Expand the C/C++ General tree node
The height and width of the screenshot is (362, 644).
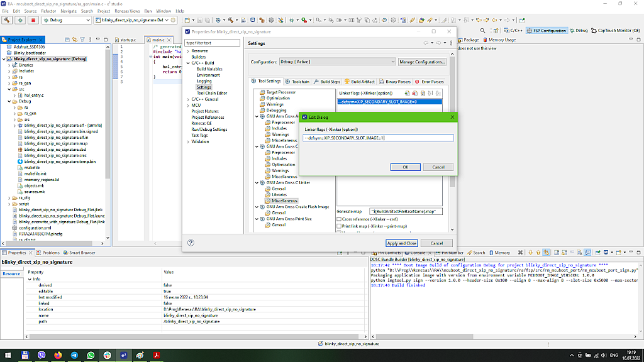click(x=188, y=99)
